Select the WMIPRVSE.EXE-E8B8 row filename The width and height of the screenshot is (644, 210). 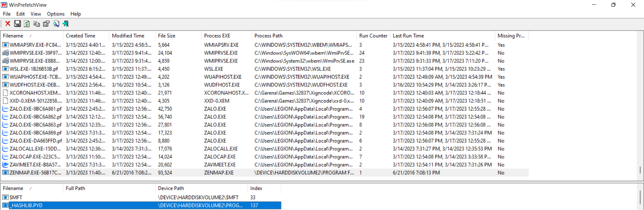pyautogui.click(x=35, y=61)
